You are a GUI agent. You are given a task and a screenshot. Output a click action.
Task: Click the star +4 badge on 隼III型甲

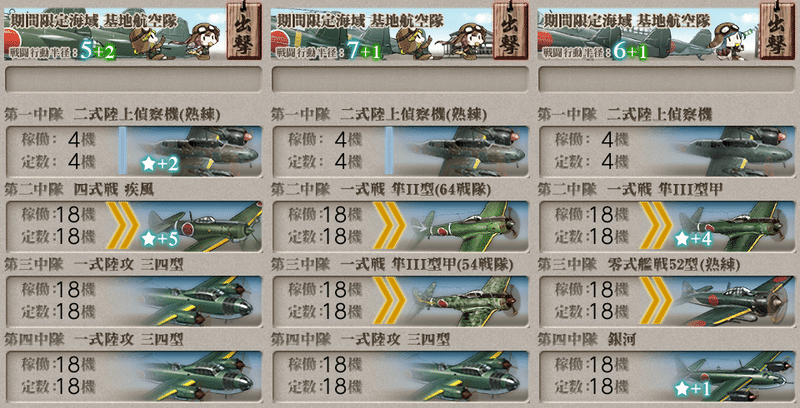pos(693,239)
